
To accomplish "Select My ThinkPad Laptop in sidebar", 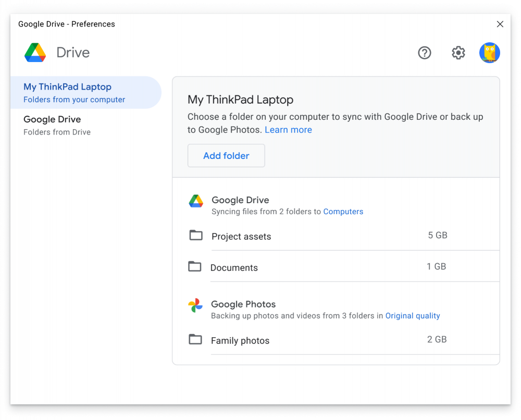I will pyautogui.click(x=86, y=92).
